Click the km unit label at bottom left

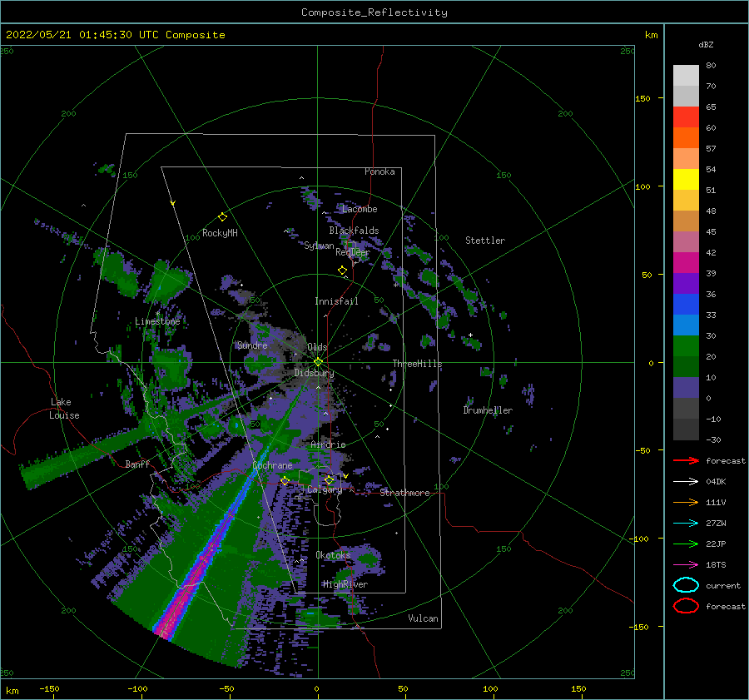pos(12,691)
